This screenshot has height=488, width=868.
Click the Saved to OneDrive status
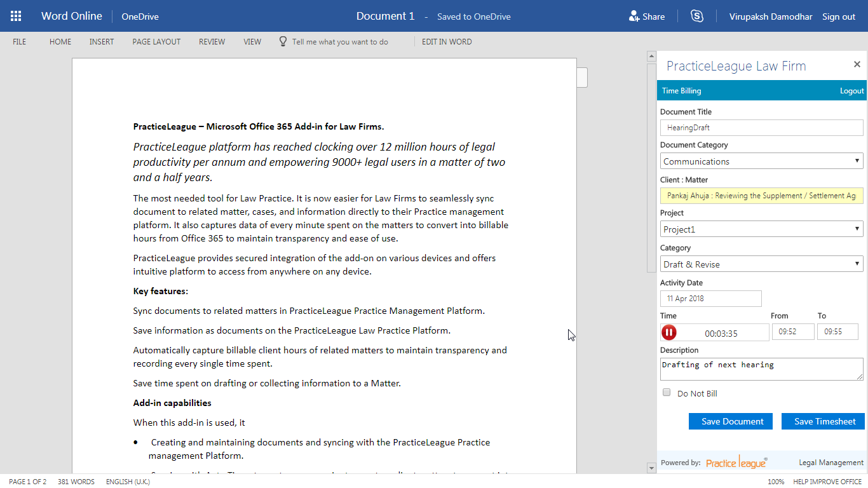pyautogui.click(x=474, y=17)
